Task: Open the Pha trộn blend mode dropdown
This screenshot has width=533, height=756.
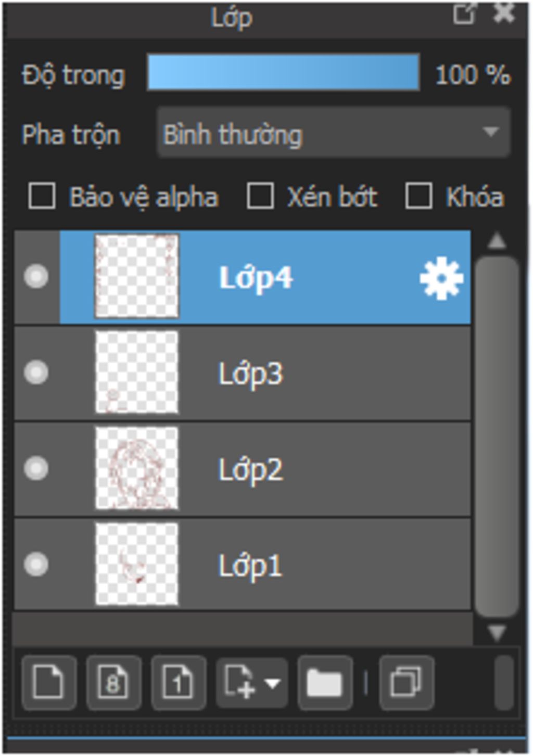Action: click(333, 133)
